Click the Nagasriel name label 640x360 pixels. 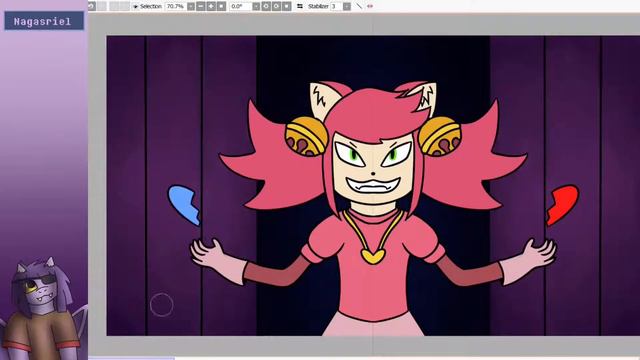pos(44,21)
